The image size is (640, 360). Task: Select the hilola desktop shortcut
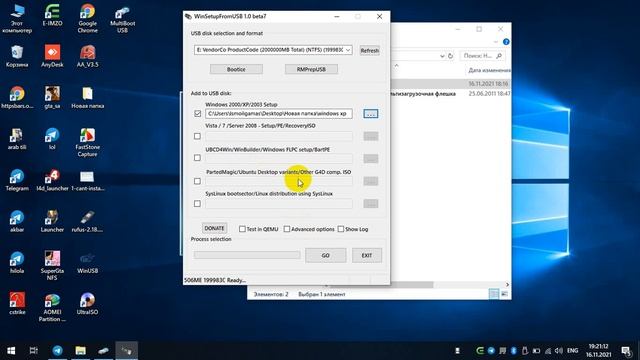(17, 262)
